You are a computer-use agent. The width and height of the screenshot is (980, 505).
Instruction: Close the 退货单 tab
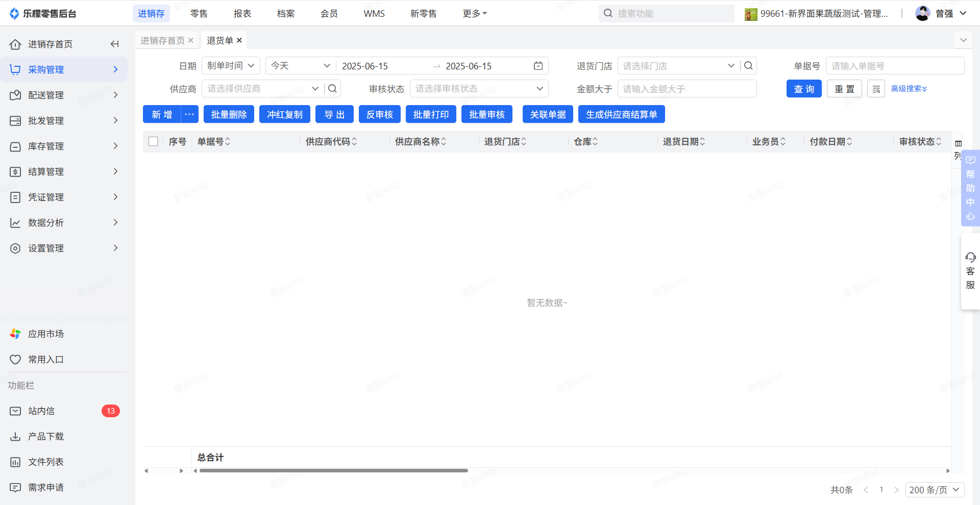click(x=239, y=40)
